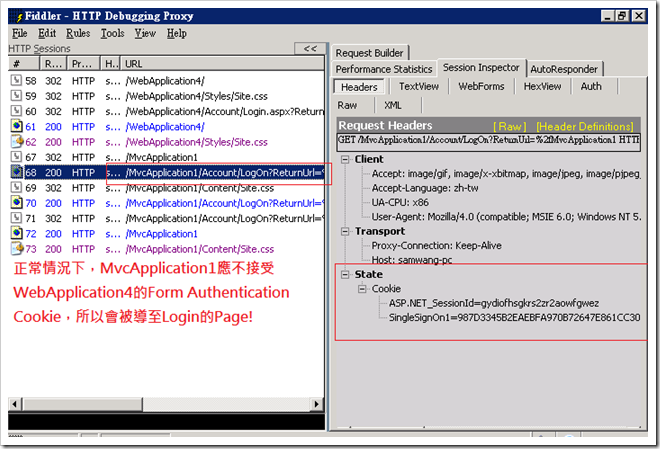The height and width of the screenshot is (449, 660).
Task: Switch to the WebForms inspector tab
Action: (x=481, y=86)
